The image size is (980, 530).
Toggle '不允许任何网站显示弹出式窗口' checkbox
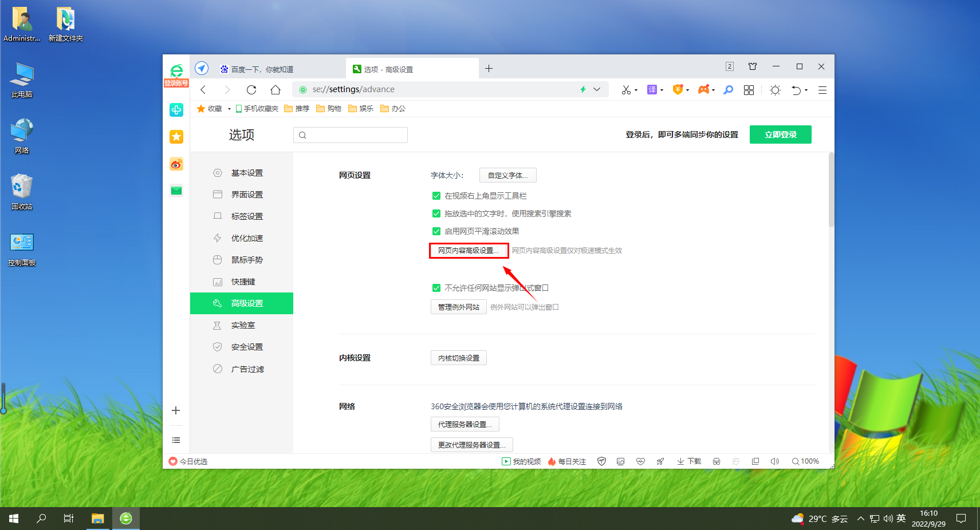(436, 288)
